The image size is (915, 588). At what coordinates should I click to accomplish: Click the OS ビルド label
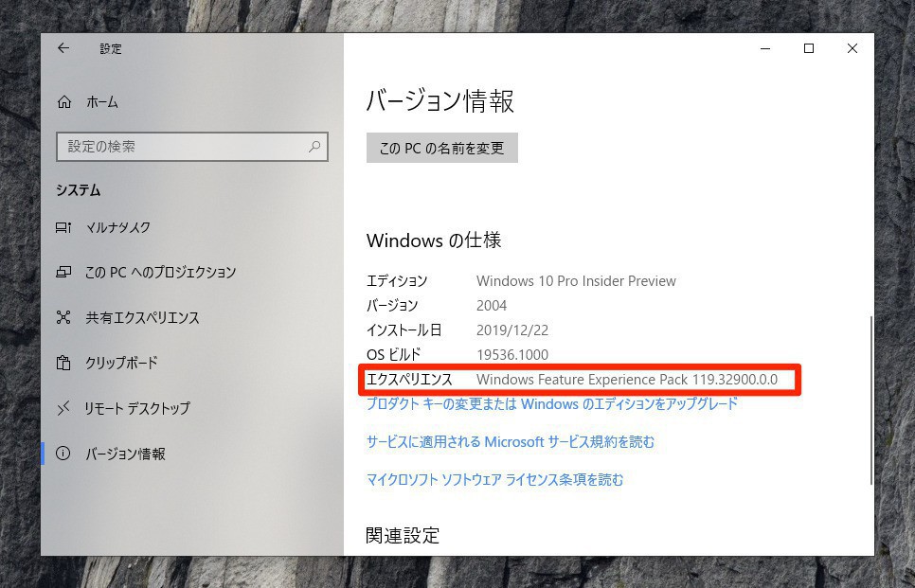(x=394, y=355)
